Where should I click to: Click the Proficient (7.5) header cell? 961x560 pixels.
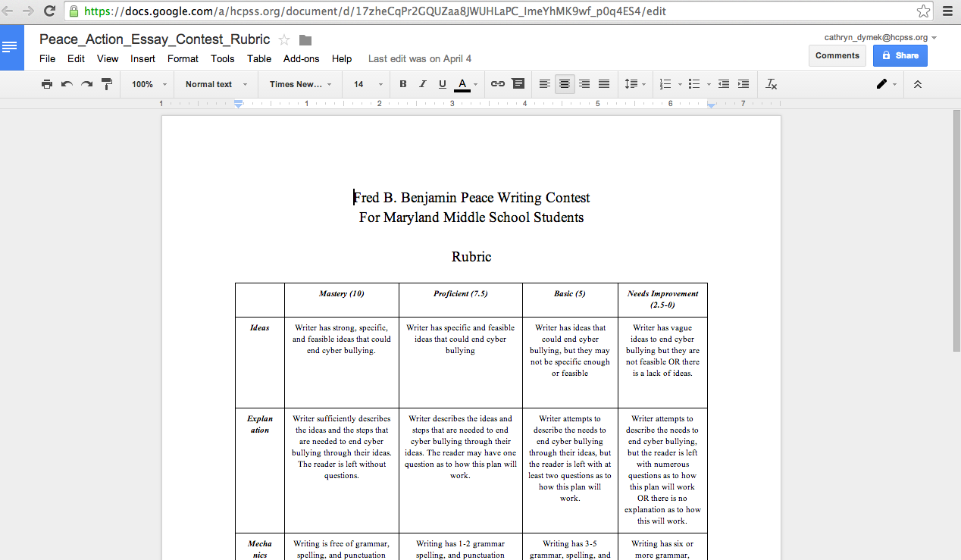(460, 300)
